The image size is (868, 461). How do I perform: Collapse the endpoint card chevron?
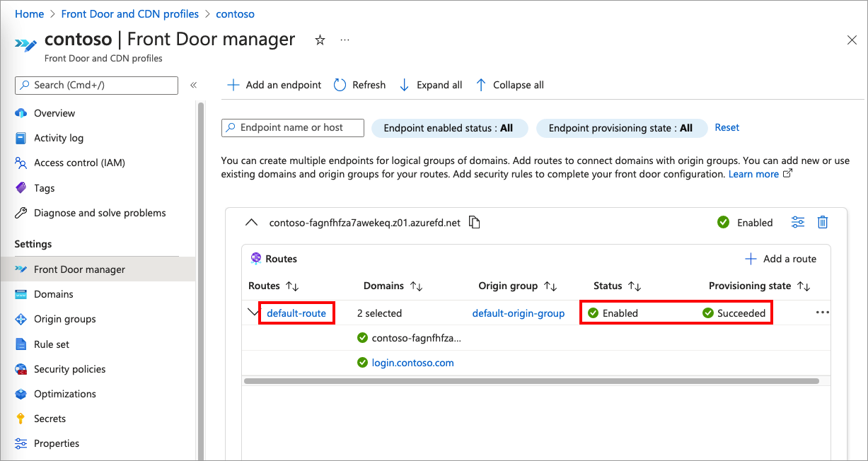click(252, 221)
